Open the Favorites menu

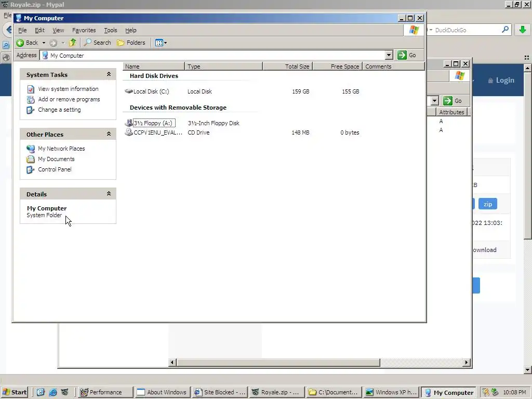tap(84, 30)
